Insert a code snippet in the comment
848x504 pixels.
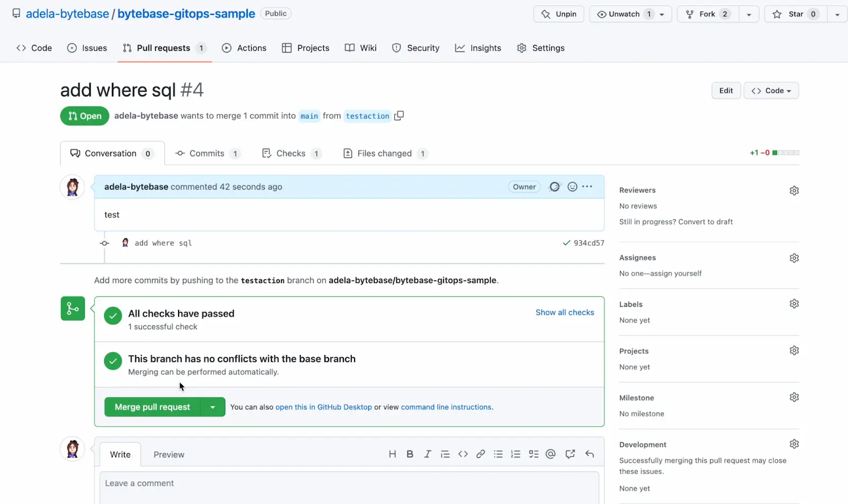pyautogui.click(x=463, y=454)
